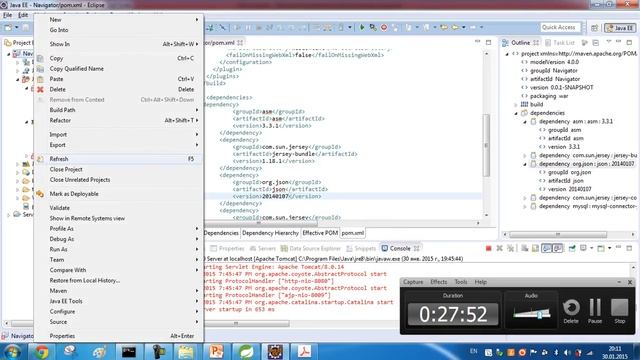
Task: Toggle Scroll Lock in Console toolbar
Action: [535, 248]
